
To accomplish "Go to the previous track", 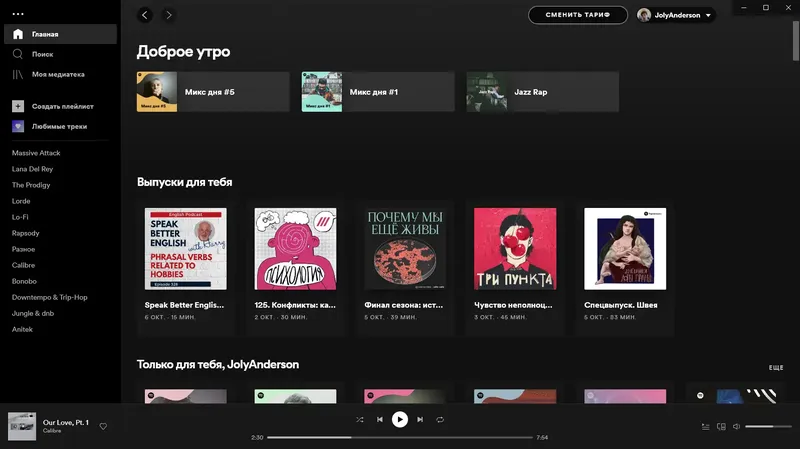I will [x=380, y=419].
